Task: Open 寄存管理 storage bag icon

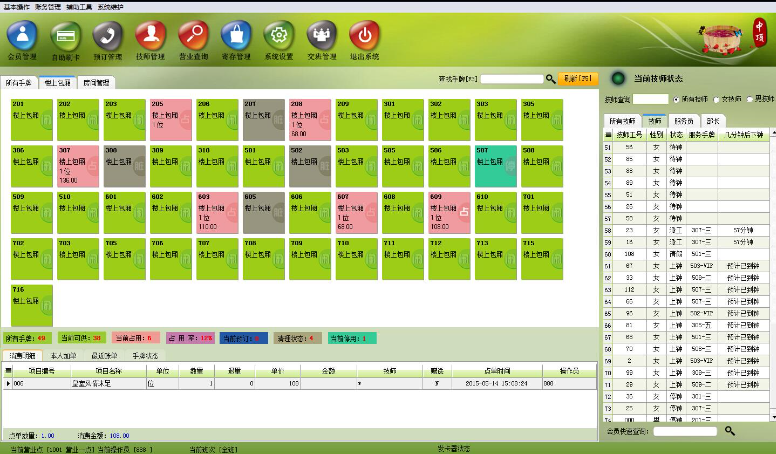Action: pyautogui.click(x=237, y=36)
